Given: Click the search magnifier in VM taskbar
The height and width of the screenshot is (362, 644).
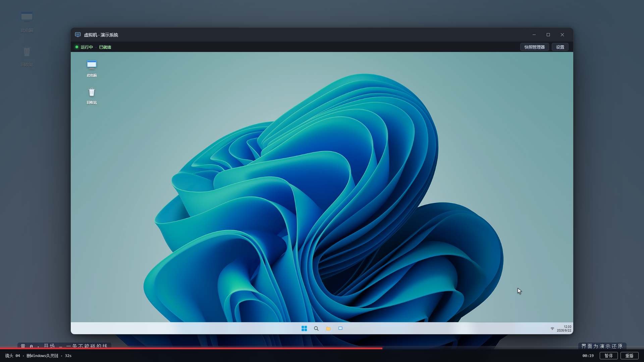Looking at the screenshot, I should pos(316,328).
